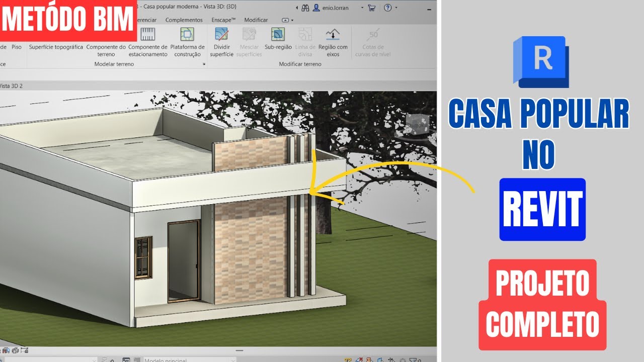Expand the enio.lorran account dropdown arrow
Image resolution: width=644 pixels, height=362 pixels.
362,8
